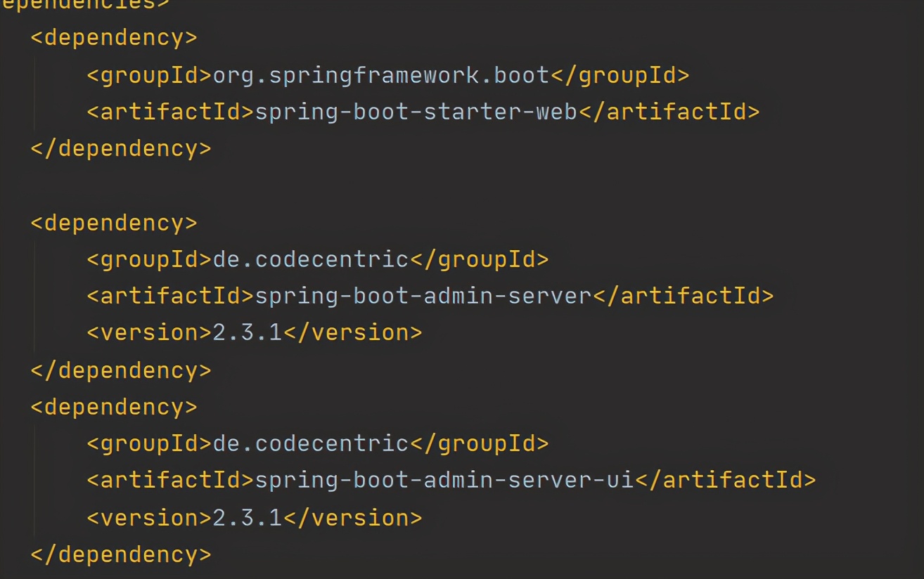Click the opening dependency tag directly below a closing tag
This screenshot has height=579, width=924.
pos(114,408)
